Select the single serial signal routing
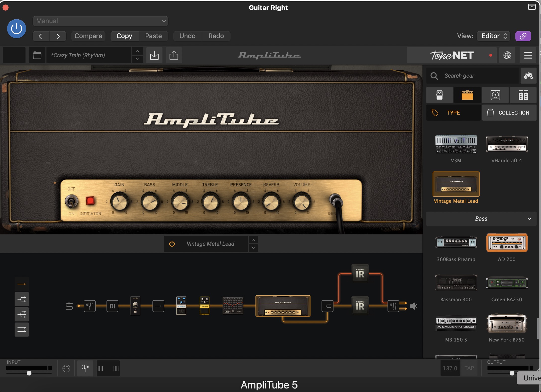The image size is (541, 392). 22,284
